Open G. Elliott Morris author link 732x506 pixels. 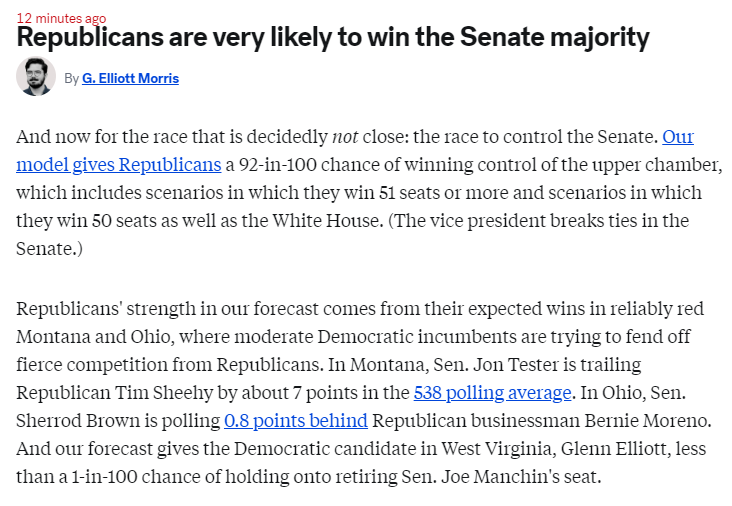click(x=130, y=78)
